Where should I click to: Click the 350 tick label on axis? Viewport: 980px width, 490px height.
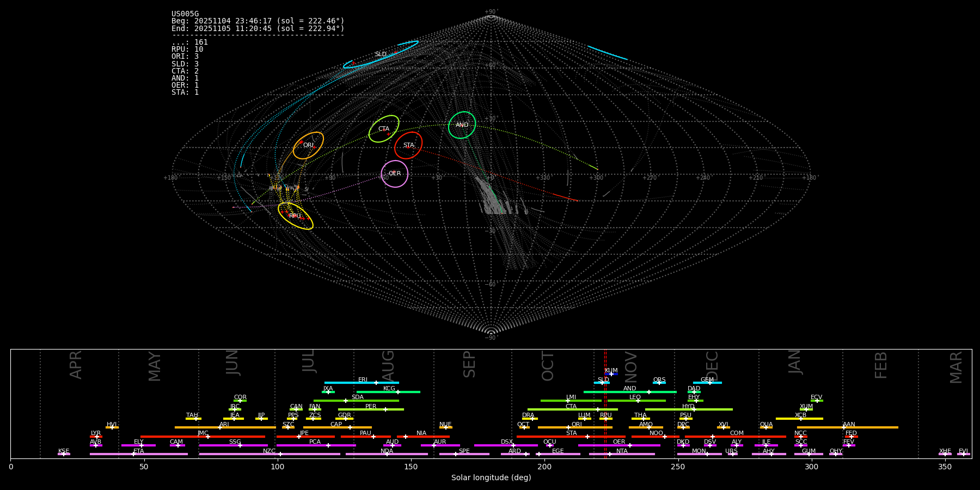coord(945,467)
